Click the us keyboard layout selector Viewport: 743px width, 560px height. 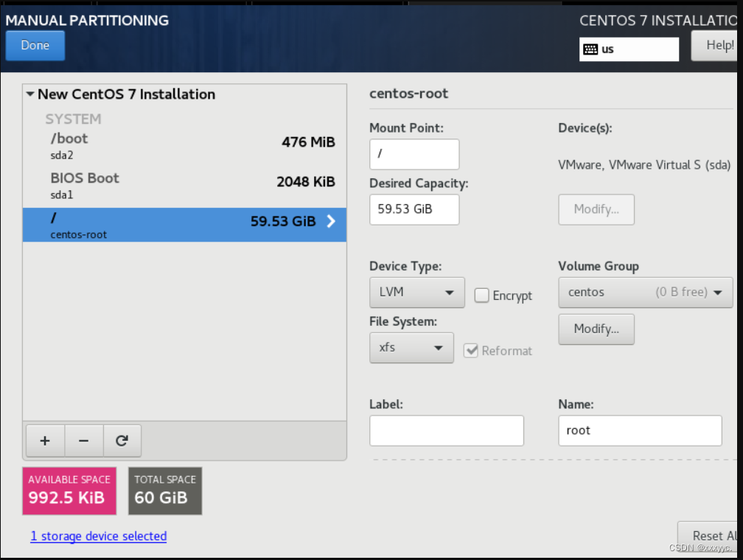[x=629, y=49]
